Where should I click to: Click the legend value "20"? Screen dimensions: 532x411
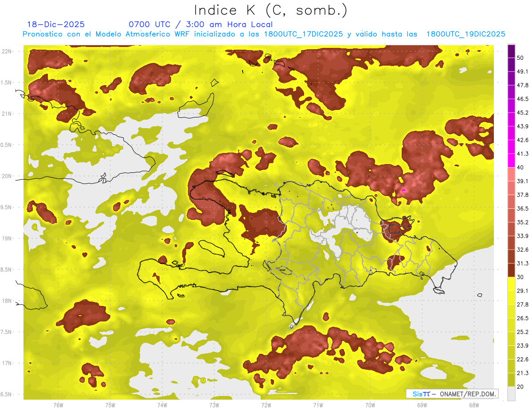(x=520, y=387)
